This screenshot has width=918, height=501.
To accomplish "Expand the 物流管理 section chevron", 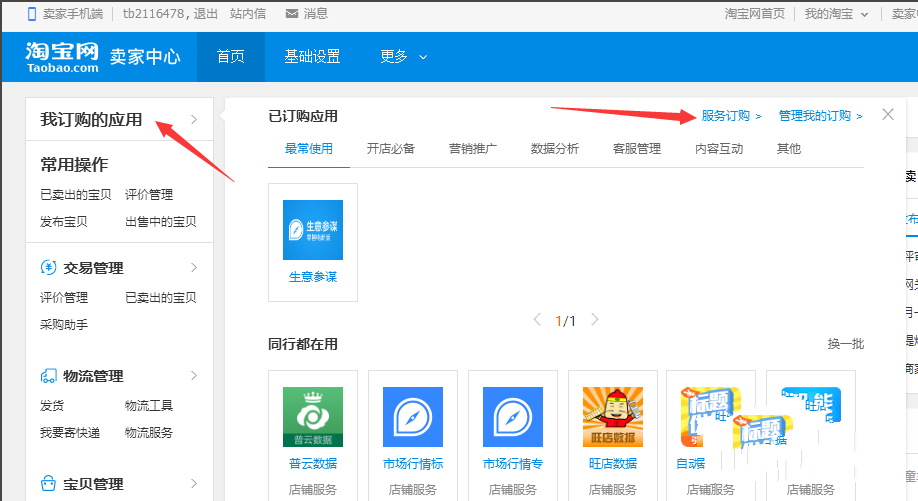I will (x=194, y=376).
